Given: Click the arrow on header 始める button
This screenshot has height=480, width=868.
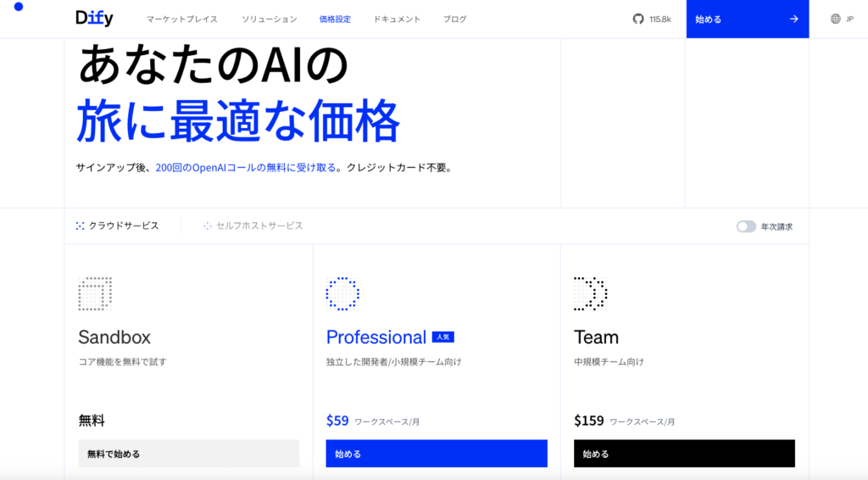Looking at the screenshot, I should 793,19.
